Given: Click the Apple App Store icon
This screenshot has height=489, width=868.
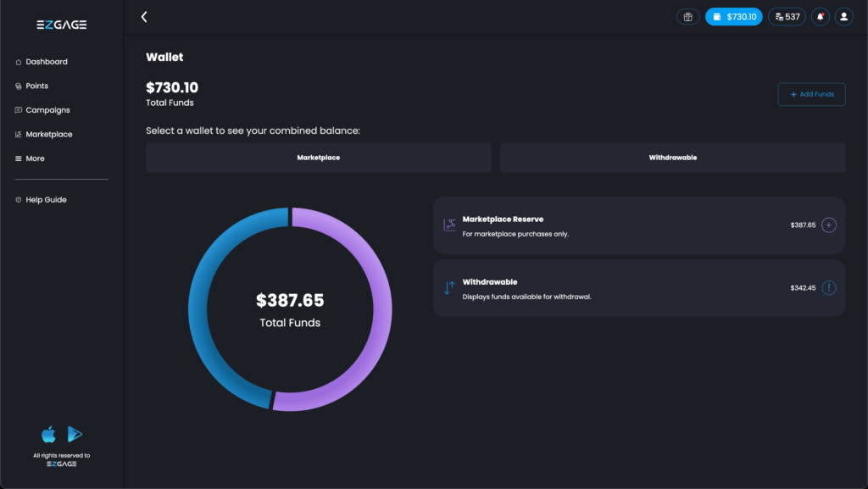Looking at the screenshot, I should coord(49,435).
